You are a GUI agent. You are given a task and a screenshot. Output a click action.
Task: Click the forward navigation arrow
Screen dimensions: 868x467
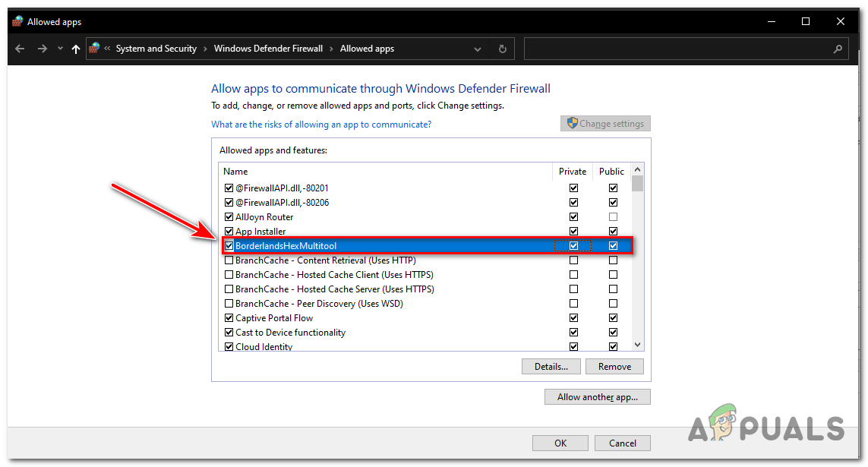[x=42, y=48]
